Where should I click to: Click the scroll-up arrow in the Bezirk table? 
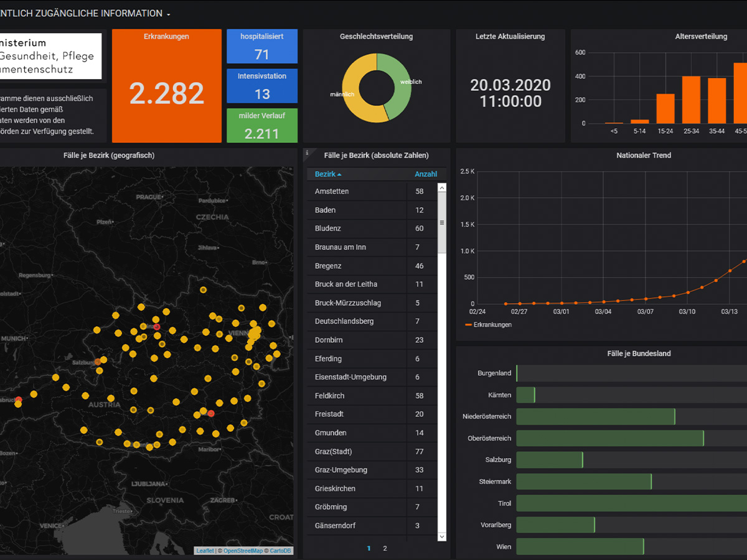tap(442, 188)
